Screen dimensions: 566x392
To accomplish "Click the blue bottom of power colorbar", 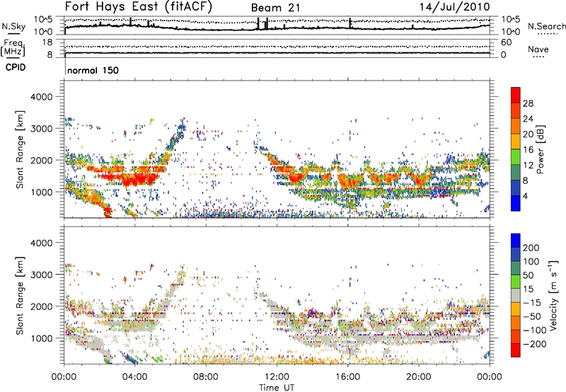I will 516,203.
